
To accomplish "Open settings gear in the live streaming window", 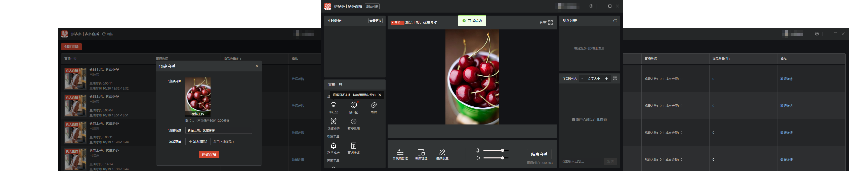I will point(591,6).
